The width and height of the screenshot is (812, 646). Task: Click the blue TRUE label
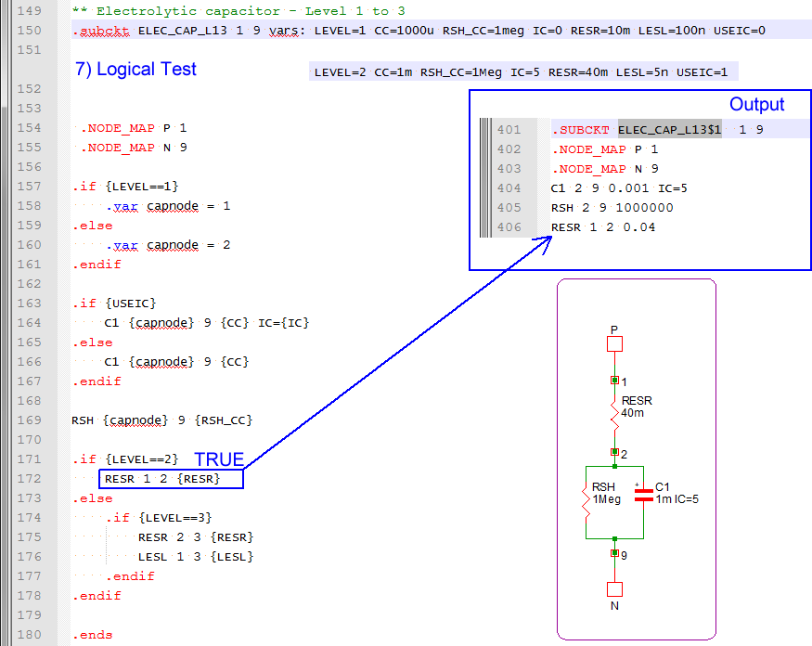[219, 459]
